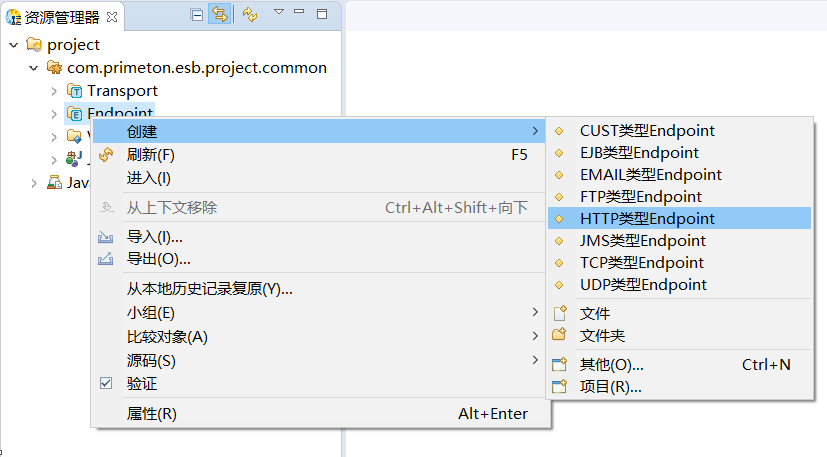Click the 文件夹 folder icon in submenu
The width and height of the screenshot is (827, 457).
[x=560, y=335]
